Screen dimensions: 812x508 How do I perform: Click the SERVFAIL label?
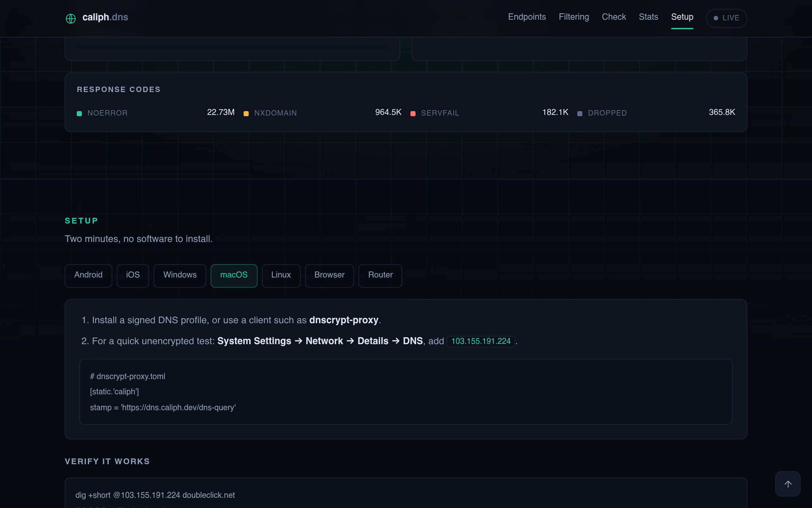pos(440,113)
